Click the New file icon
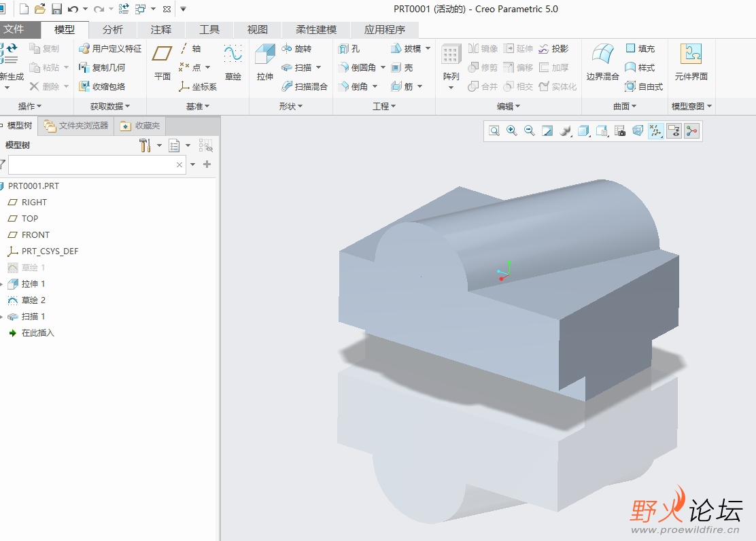This screenshot has width=756, height=541. pyautogui.click(x=24, y=9)
